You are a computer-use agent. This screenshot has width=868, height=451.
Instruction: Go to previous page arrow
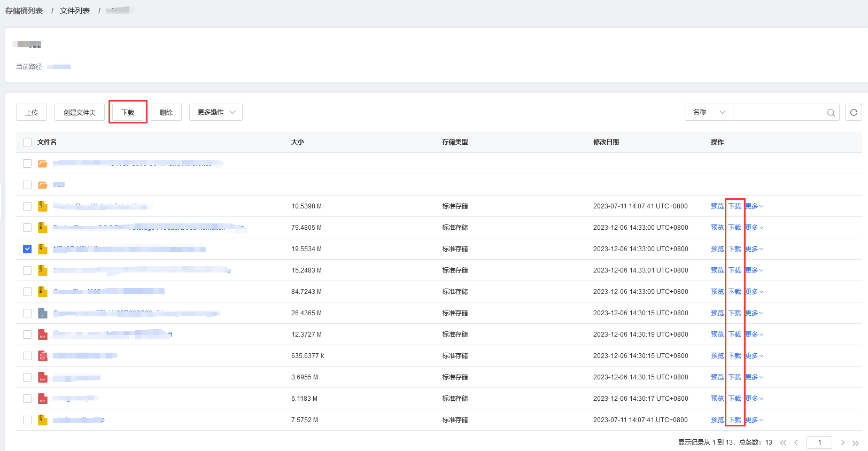point(796,442)
